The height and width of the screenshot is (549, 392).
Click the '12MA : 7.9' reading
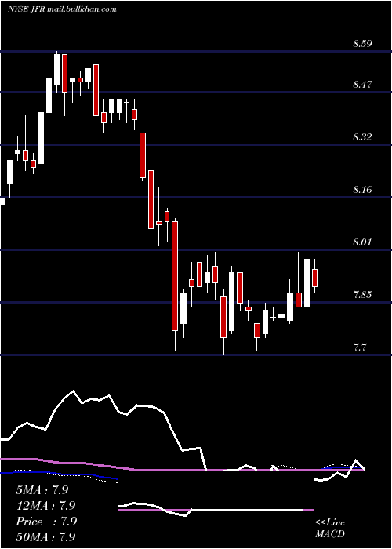(x=45, y=506)
